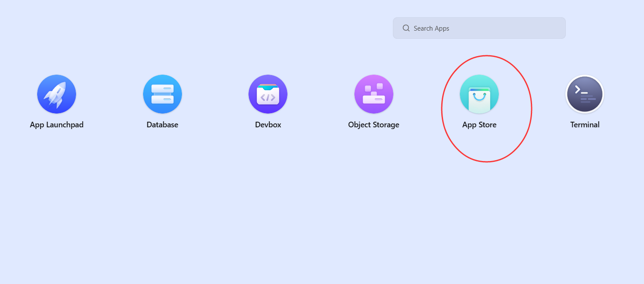Open the Object Storage purple icon
This screenshot has width=644, height=284.
tap(374, 94)
